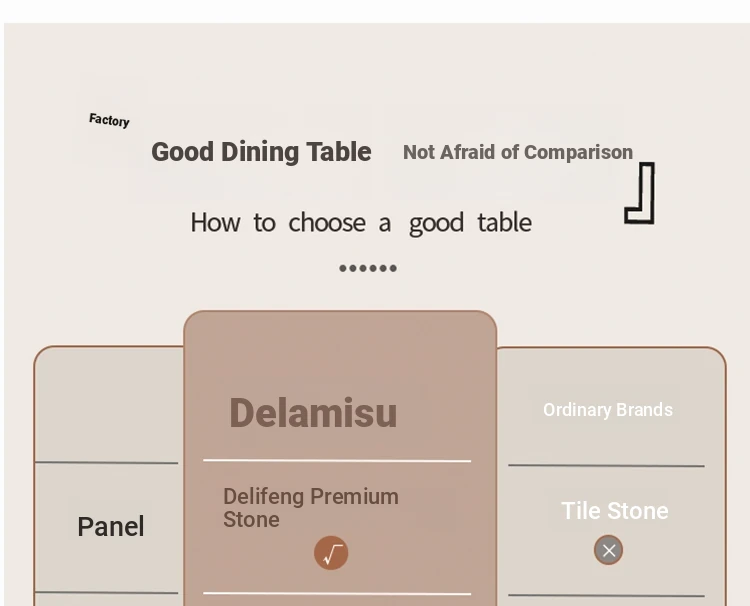
Task: Click the white divider below the checkmark icon
Action: [x=337, y=594]
